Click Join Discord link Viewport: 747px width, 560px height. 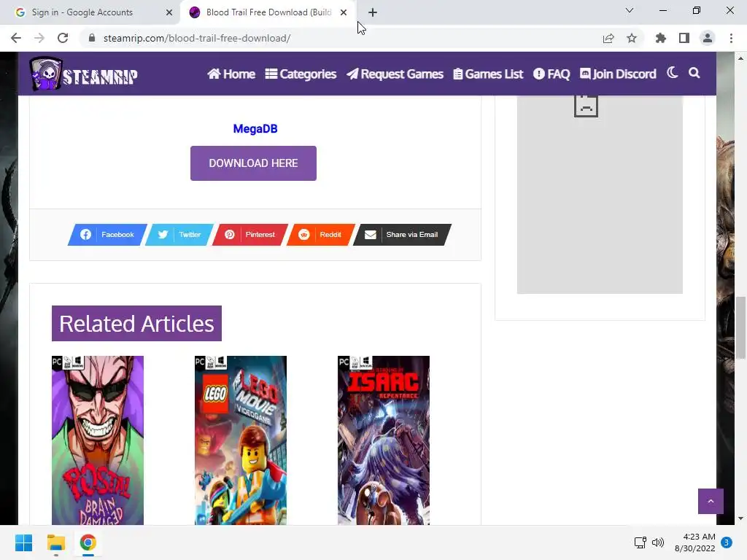point(618,74)
